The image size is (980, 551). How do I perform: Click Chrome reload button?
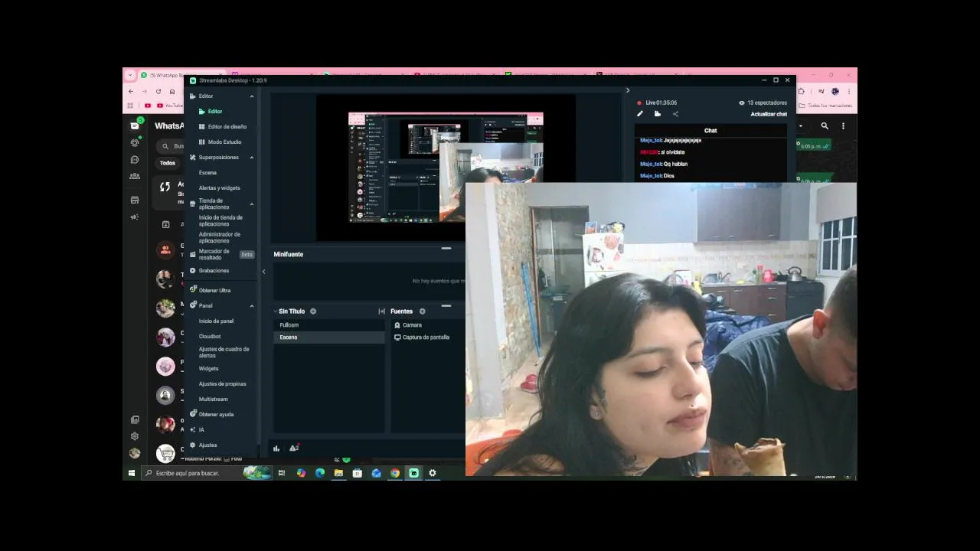pyautogui.click(x=158, y=91)
